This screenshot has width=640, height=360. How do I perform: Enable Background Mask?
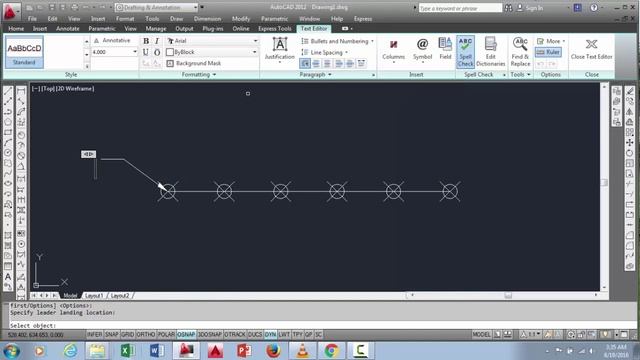point(194,63)
